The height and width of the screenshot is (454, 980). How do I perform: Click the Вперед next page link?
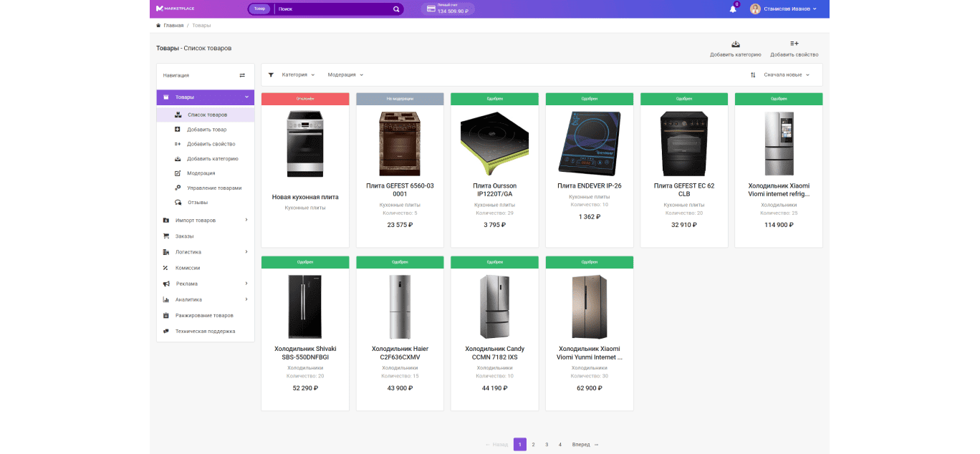[585, 445]
